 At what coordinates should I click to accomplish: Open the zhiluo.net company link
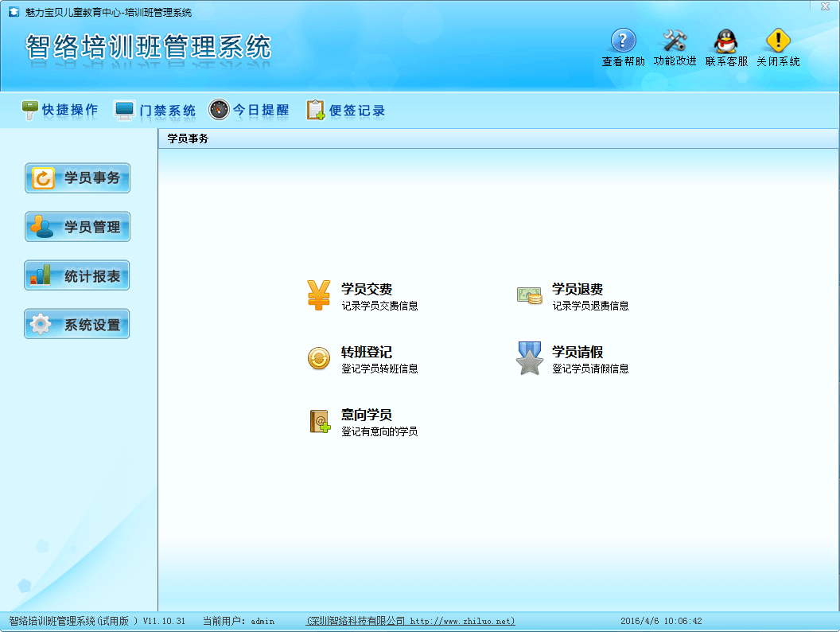(410, 621)
